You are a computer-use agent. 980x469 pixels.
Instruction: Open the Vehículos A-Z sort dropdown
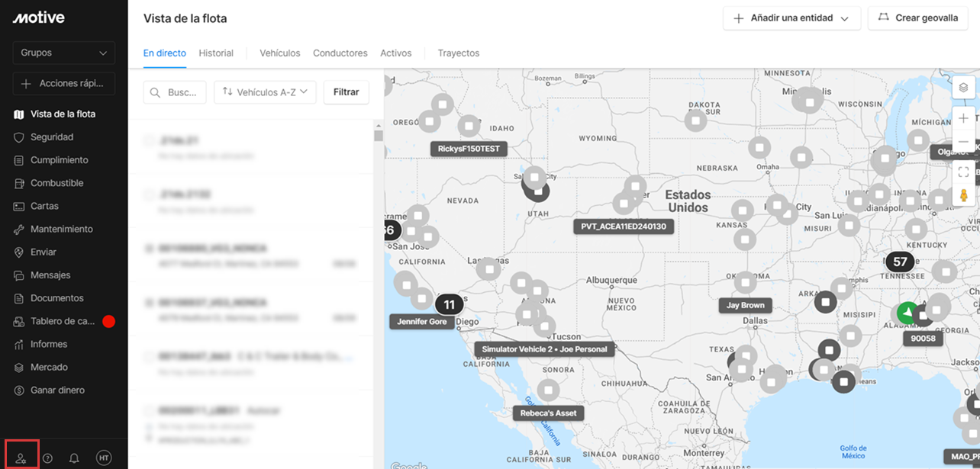[265, 92]
